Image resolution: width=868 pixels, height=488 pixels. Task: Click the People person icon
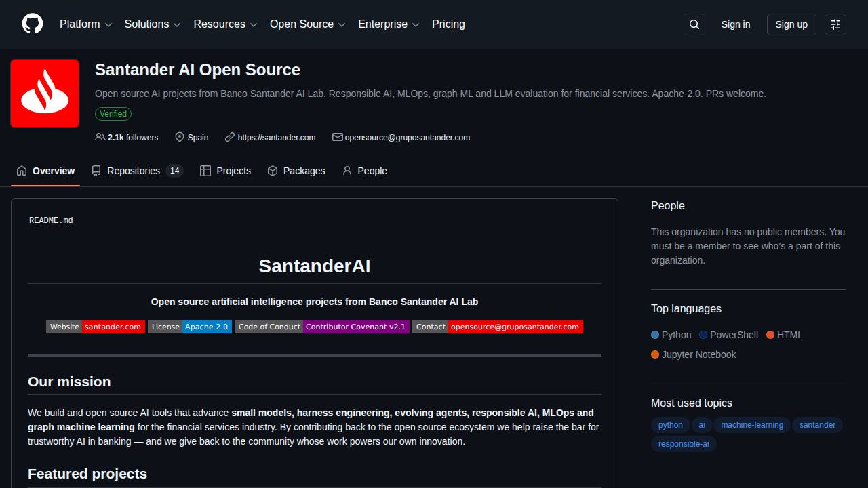click(x=347, y=171)
